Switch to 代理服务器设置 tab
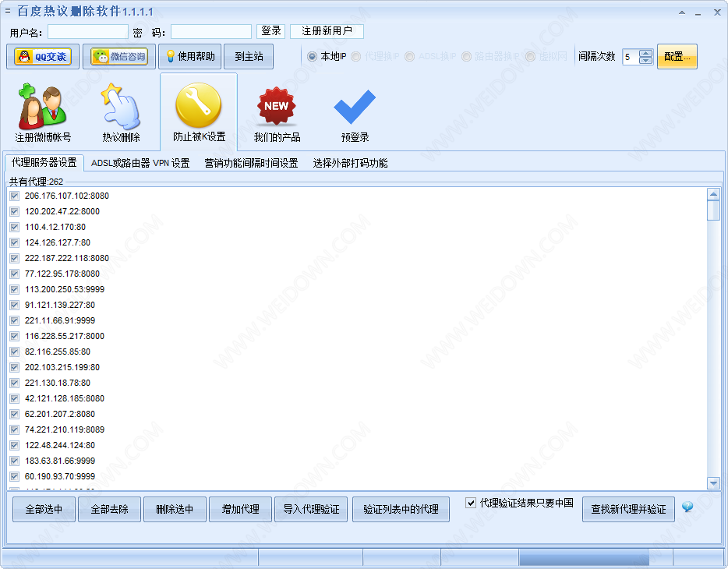The image size is (728, 569). click(x=44, y=162)
